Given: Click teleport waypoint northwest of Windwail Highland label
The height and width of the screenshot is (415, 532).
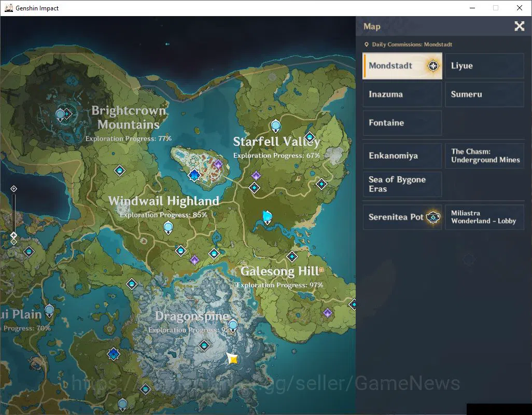Looking at the screenshot, I should [119, 170].
